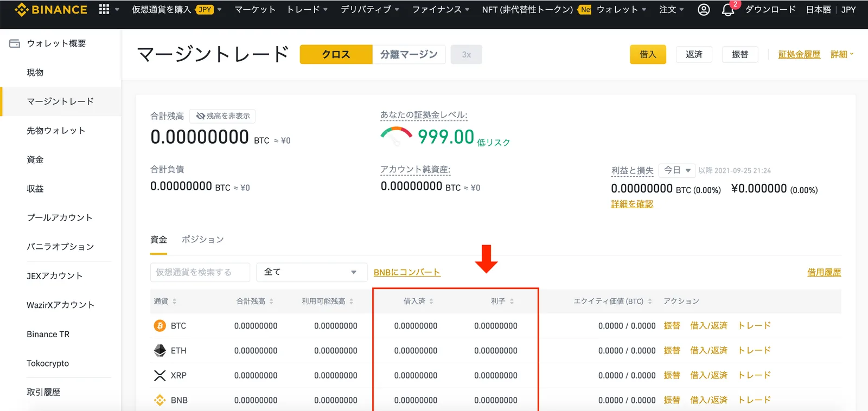This screenshot has height=411, width=868.
Task: Click the BNB coin icon
Action: pyautogui.click(x=159, y=400)
